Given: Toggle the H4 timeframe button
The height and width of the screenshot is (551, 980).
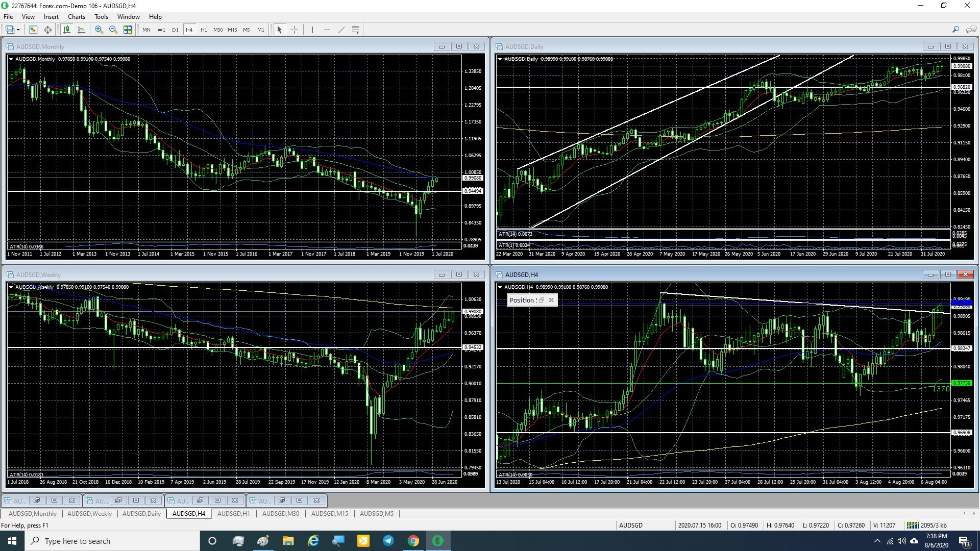Looking at the screenshot, I should point(189,30).
